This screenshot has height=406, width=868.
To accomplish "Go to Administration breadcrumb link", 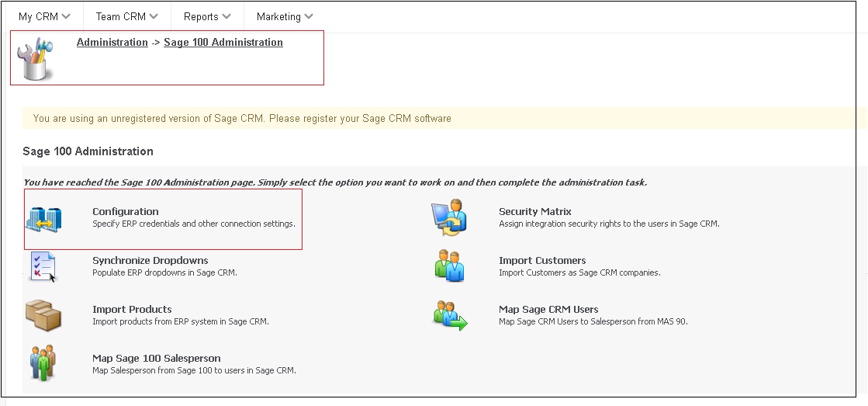I will click(x=112, y=42).
